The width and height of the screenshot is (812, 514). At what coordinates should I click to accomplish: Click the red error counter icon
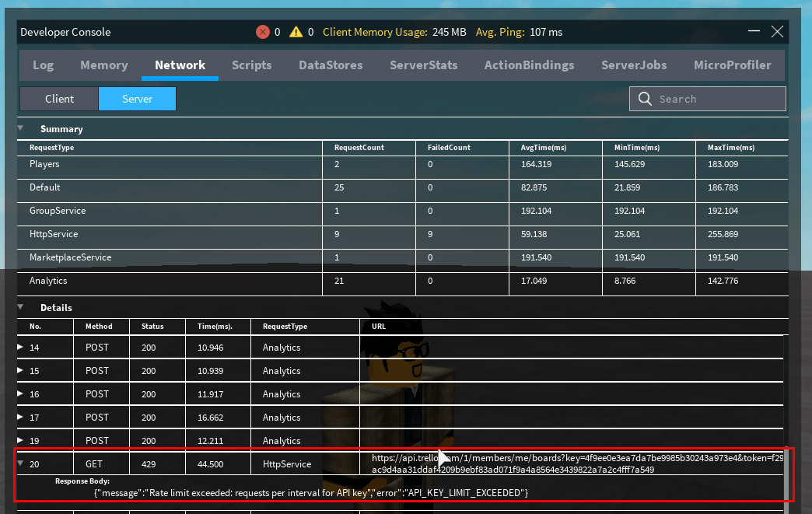click(x=263, y=32)
